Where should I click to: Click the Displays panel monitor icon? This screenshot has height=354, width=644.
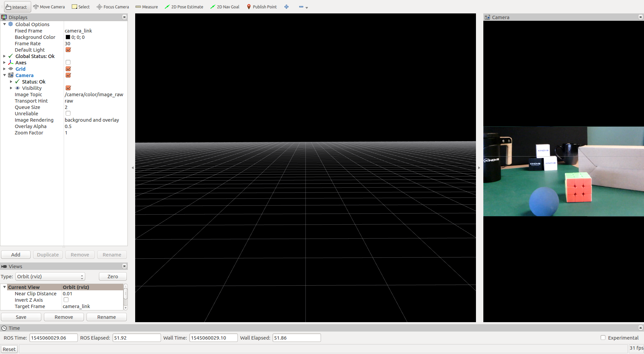4,17
